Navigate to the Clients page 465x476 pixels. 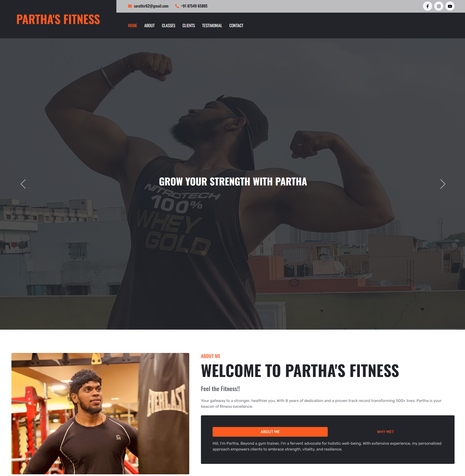coord(189,26)
